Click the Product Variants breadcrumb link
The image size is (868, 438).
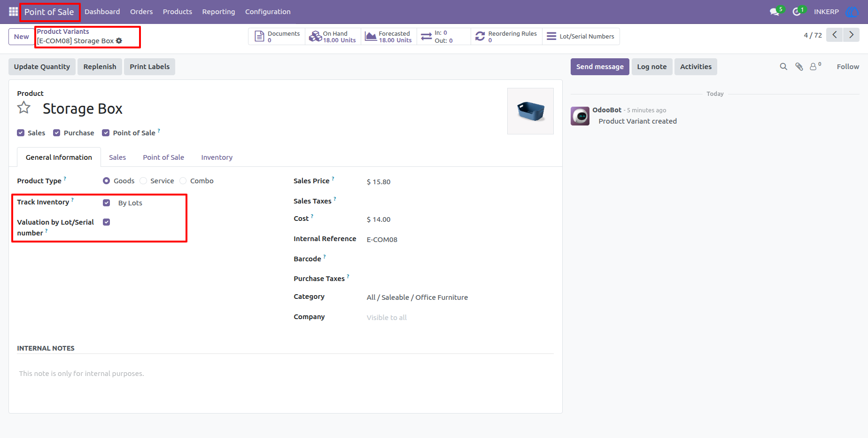tap(63, 31)
